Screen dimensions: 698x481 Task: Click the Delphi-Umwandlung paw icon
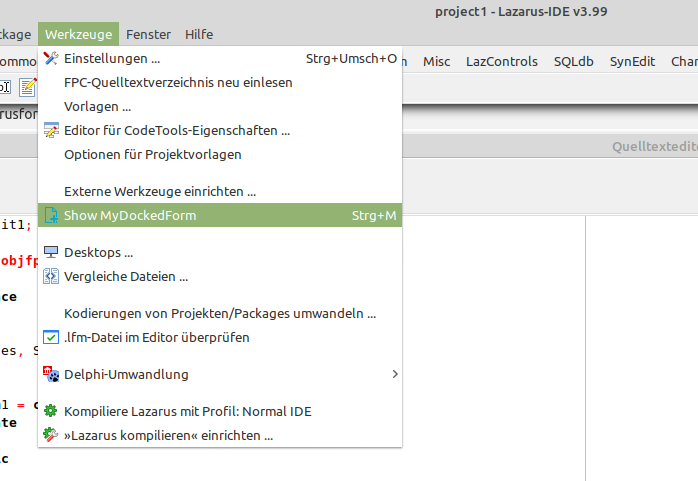coord(51,374)
